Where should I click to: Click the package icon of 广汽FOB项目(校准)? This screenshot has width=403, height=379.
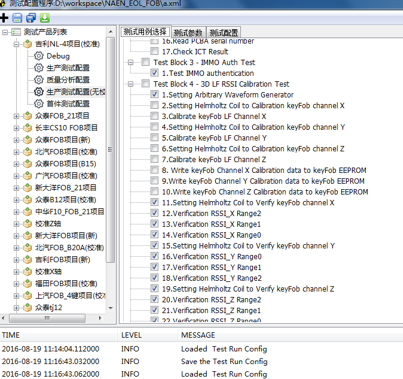point(27,176)
